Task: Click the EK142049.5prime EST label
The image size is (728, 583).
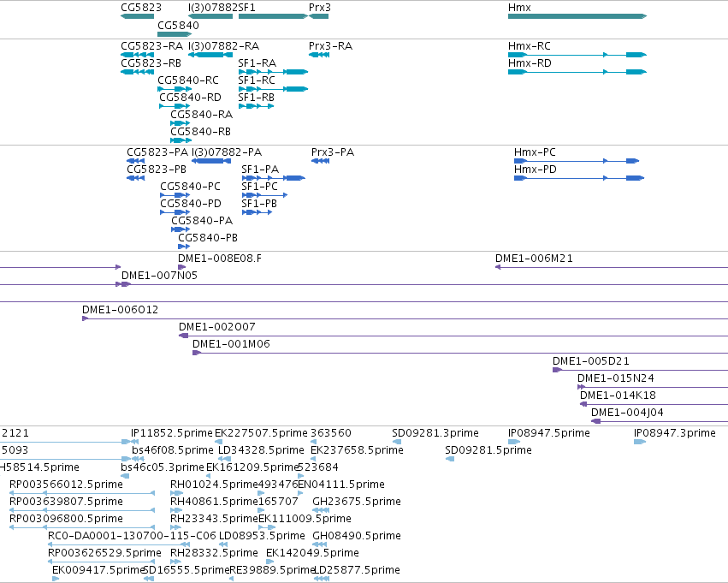Action: [312, 554]
